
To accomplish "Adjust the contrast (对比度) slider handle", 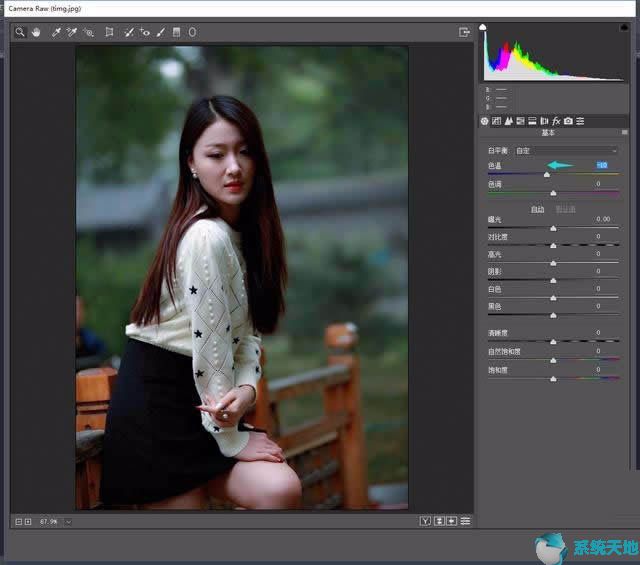I will click(x=553, y=245).
